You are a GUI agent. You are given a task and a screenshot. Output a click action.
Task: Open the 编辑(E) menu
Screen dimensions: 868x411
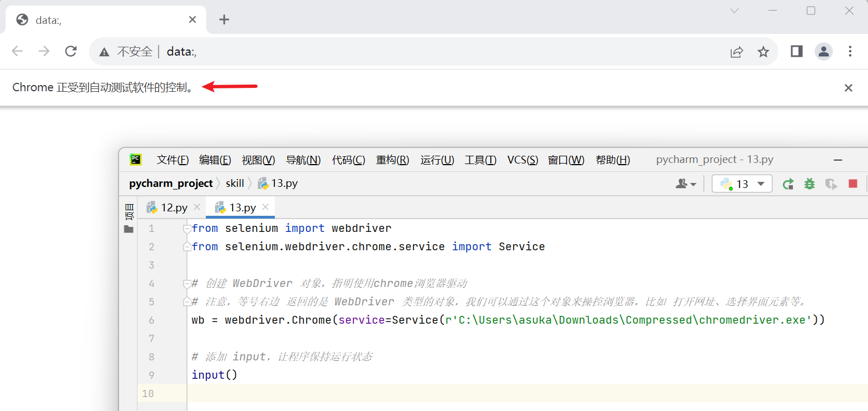point(215,160)
